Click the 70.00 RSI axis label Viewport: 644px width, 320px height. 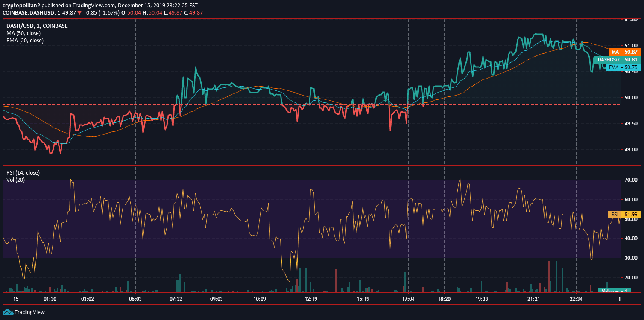click(x=631, y=180)
